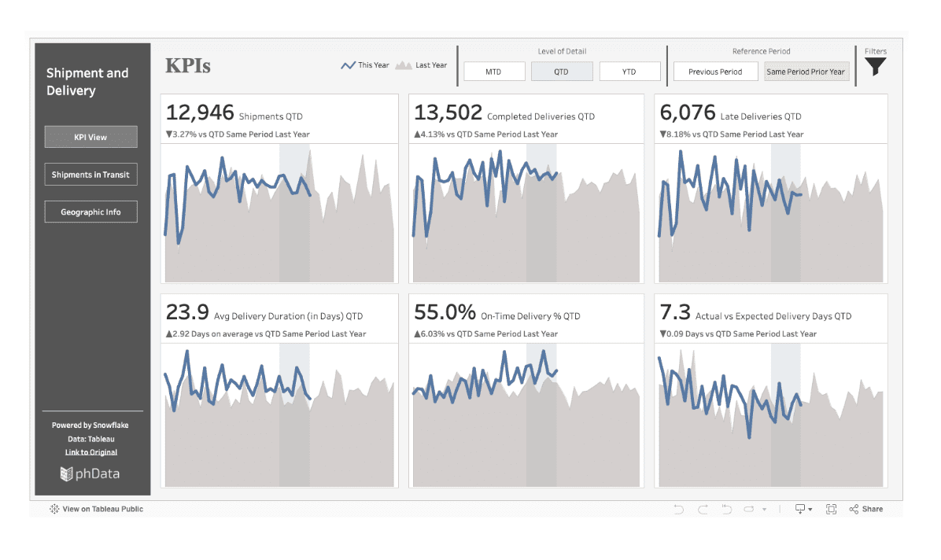Image resolution: width=941 pixels, height=560 pixels.
Task: Click the Refresh/pause icon in the bottom toolbar
Action: point(750,510)
